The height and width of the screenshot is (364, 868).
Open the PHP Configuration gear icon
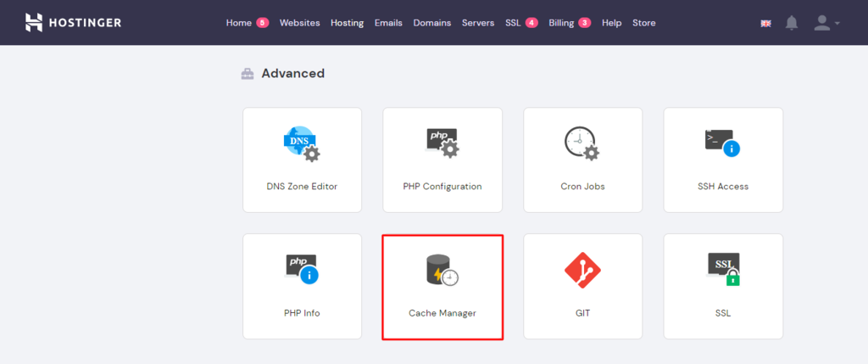[x=442, y=144]
